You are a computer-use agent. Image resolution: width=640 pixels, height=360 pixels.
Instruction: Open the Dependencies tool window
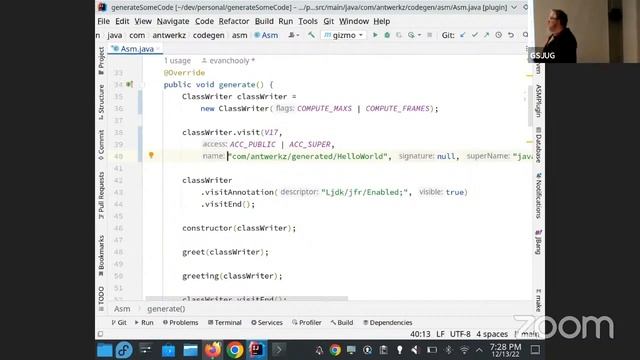387,322
